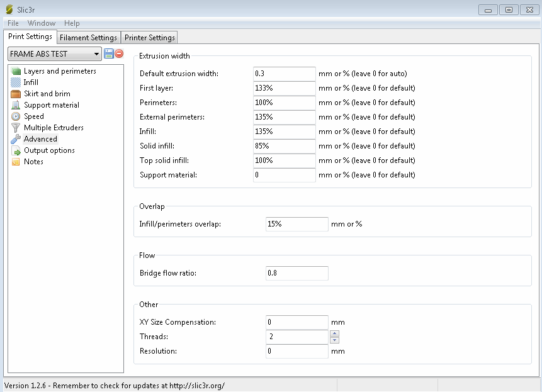Switch to the Printer Settings tab
Viewport: 542px width, 392px height.
150,38
